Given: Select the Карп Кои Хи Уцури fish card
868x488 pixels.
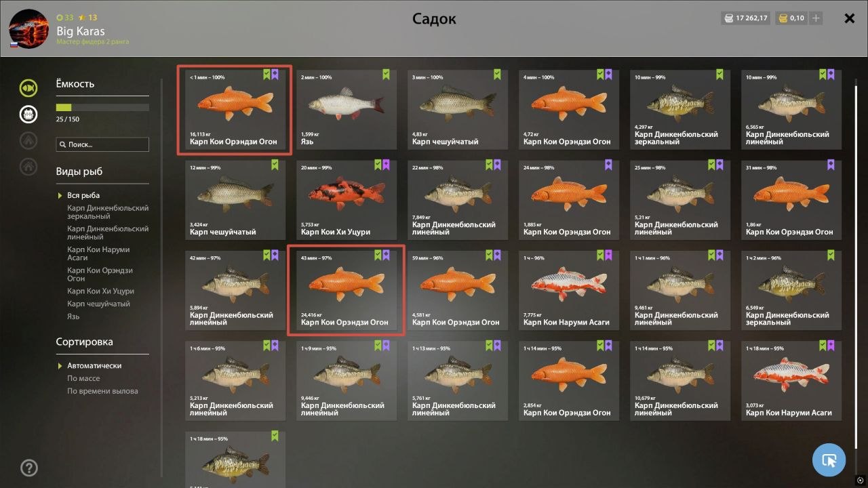Looking at the screenshot, I should [x=347, y=199].
